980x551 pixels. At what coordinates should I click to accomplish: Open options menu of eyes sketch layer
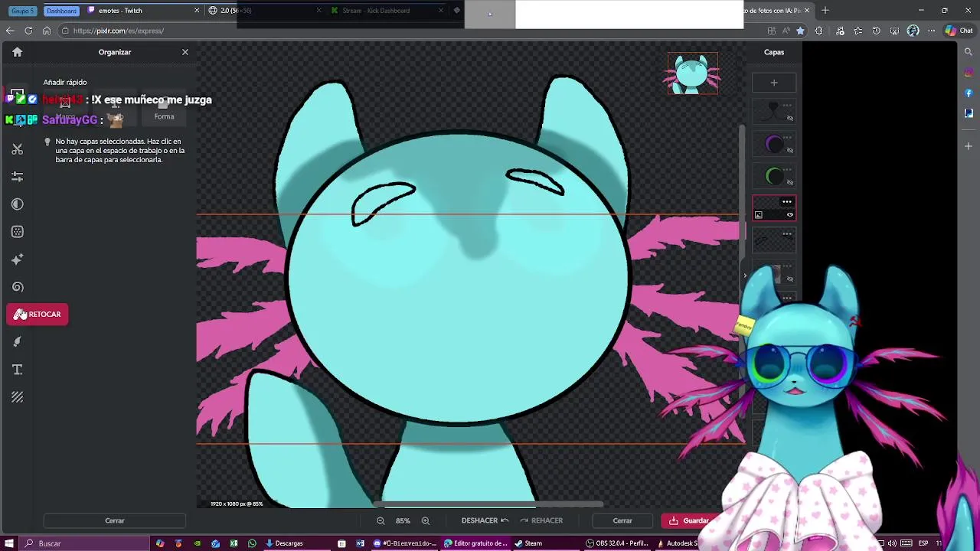click(787, 234)
